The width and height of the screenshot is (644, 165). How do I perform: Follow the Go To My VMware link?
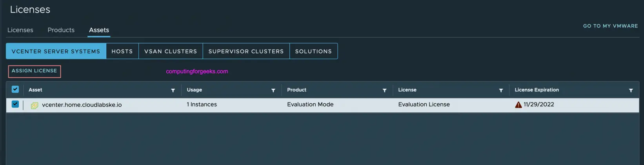610,26
